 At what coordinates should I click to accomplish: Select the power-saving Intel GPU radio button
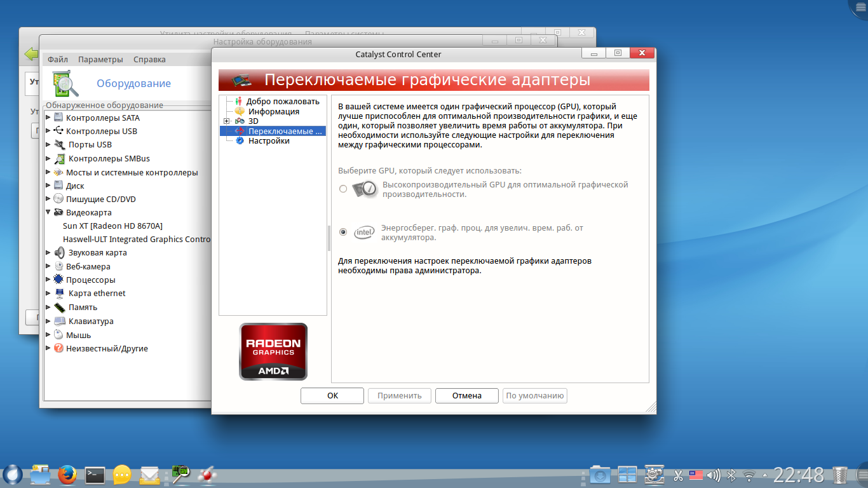coord(343,233)
